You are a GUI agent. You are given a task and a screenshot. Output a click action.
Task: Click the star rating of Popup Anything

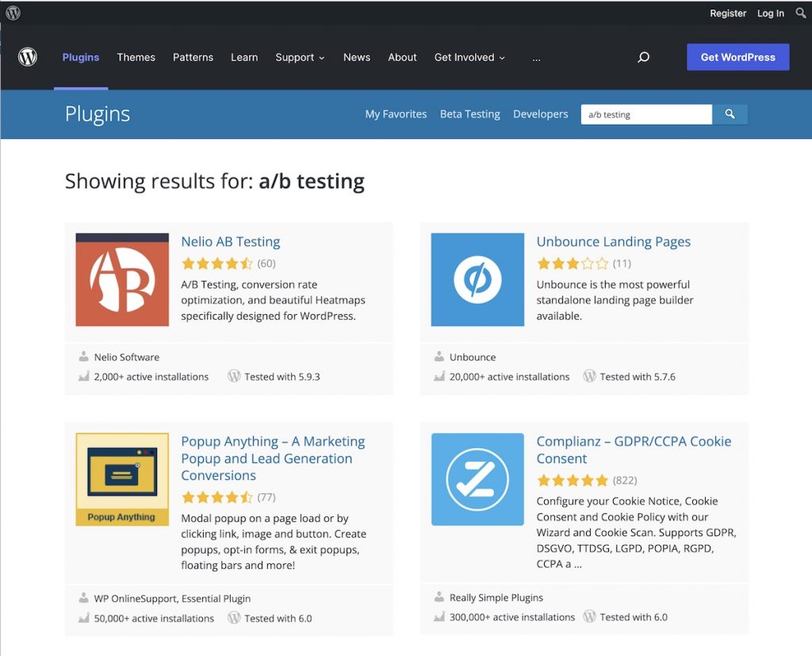tap(217, 497)
